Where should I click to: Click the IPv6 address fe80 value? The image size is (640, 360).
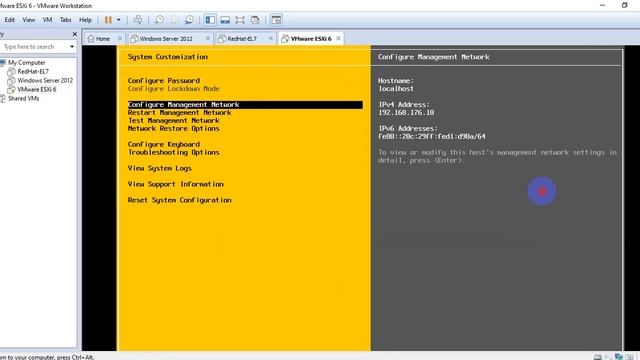[432, 136]
